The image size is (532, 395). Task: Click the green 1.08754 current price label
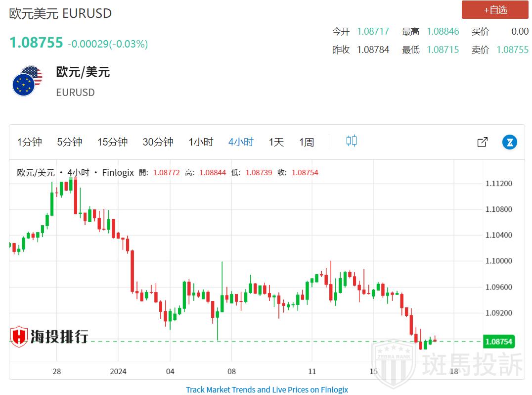point(498,342)
